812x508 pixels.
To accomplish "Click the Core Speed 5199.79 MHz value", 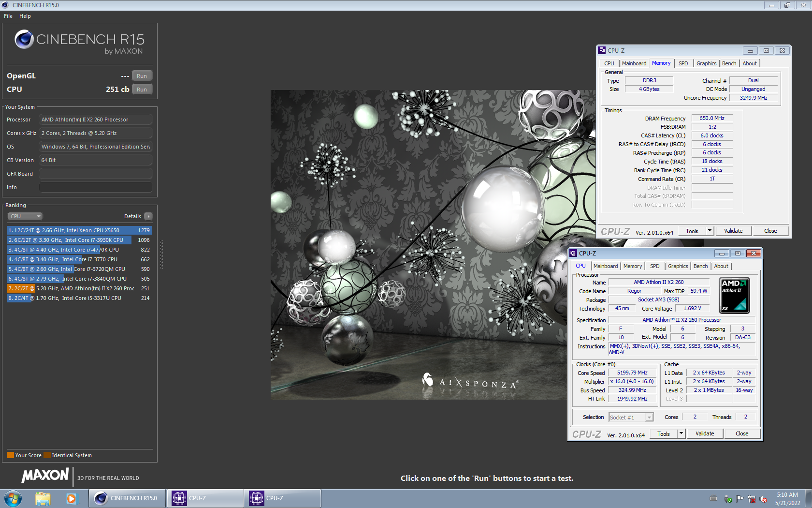I will click(632, 373).
